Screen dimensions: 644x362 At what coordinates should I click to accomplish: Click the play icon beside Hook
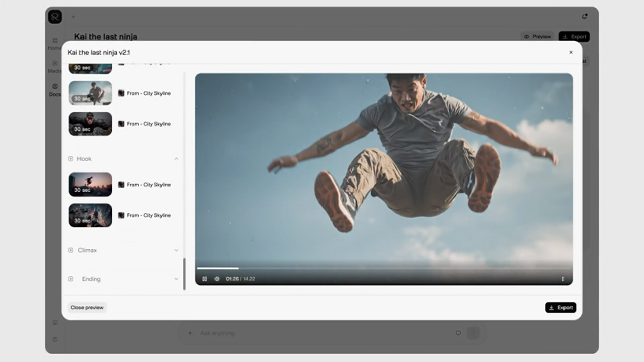tap(71, 159)
